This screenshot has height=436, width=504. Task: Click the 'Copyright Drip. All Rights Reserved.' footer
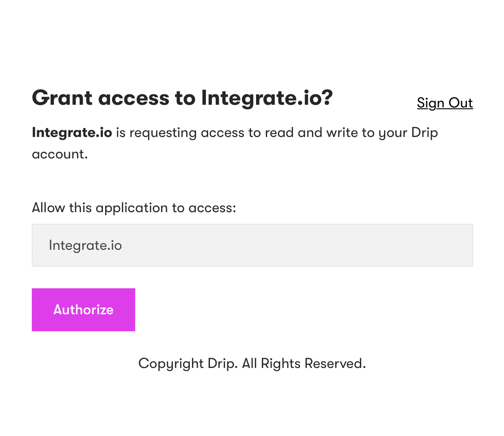252,363
